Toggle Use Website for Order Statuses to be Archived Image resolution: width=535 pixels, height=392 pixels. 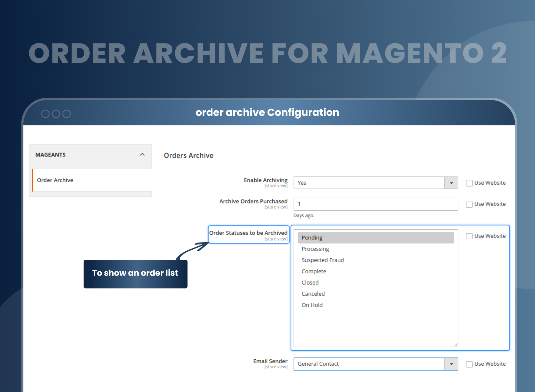tap(469, 236)
